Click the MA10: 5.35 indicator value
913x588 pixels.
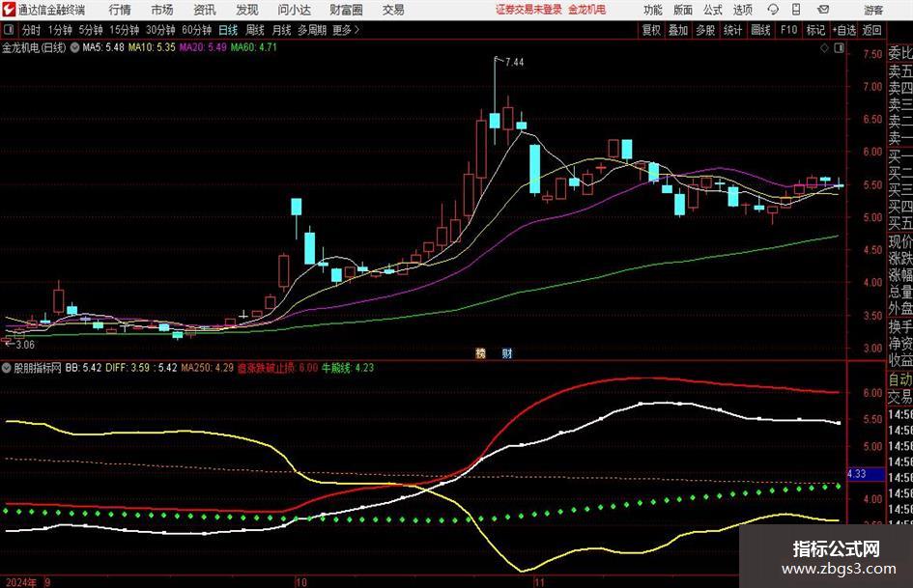(x=152, y=47)
